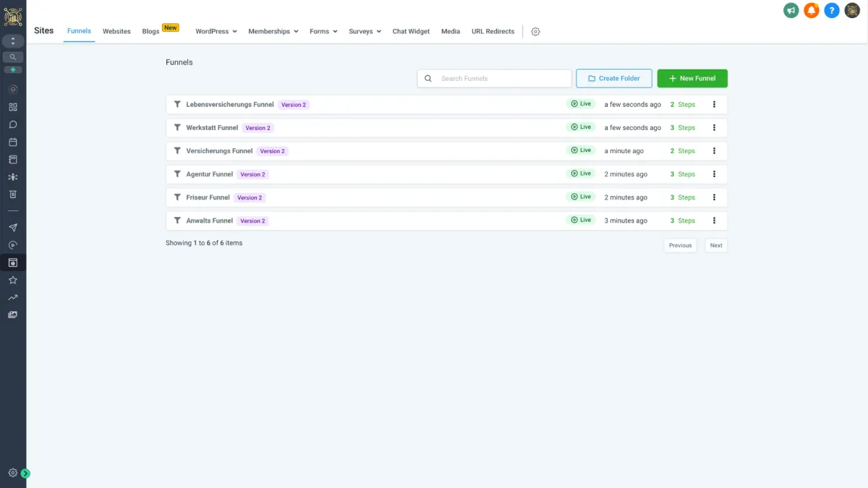Open the URL Redirects tab
This screenshot has height=488, width=868.
click(x=493, y=31)
